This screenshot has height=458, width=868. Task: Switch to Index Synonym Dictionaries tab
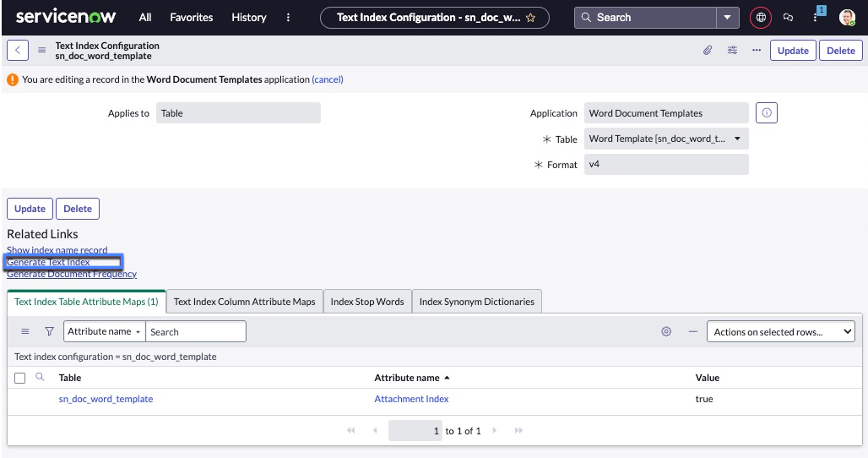pos(476,302)
